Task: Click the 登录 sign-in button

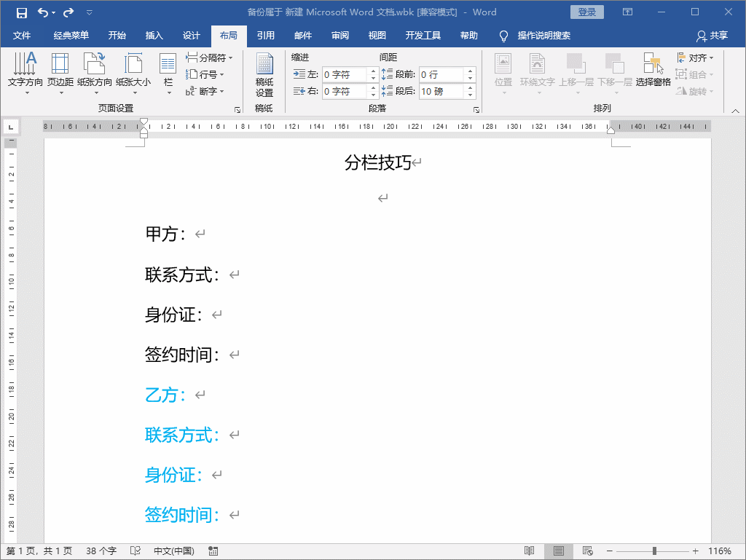Action: tap(586, 12)
